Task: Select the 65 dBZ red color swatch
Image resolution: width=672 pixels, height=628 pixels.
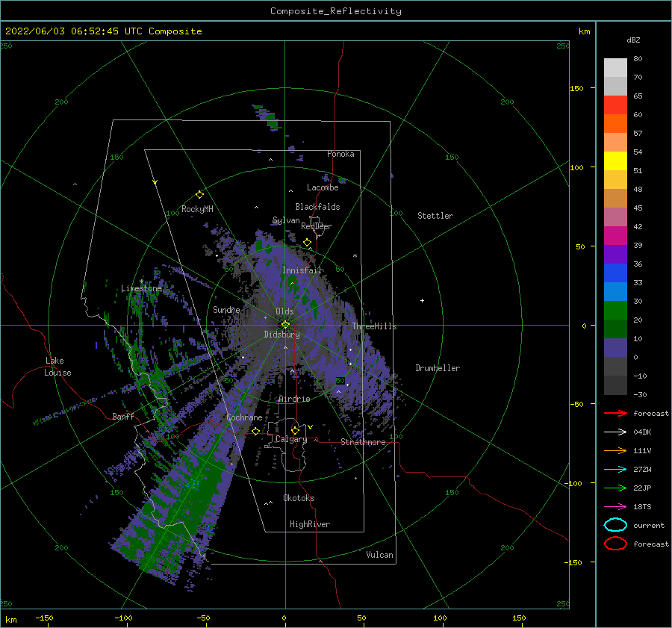Action: pyautogui.click(x=615, y=105)
